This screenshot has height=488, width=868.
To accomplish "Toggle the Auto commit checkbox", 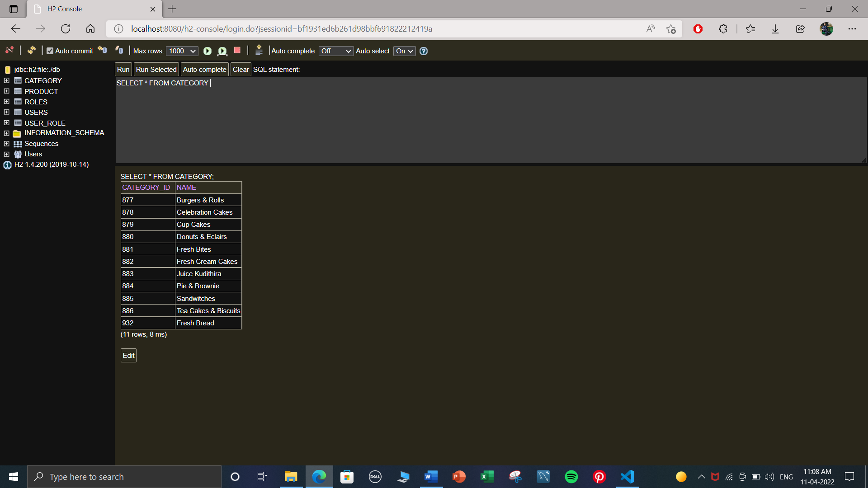I will pos(50,51).
